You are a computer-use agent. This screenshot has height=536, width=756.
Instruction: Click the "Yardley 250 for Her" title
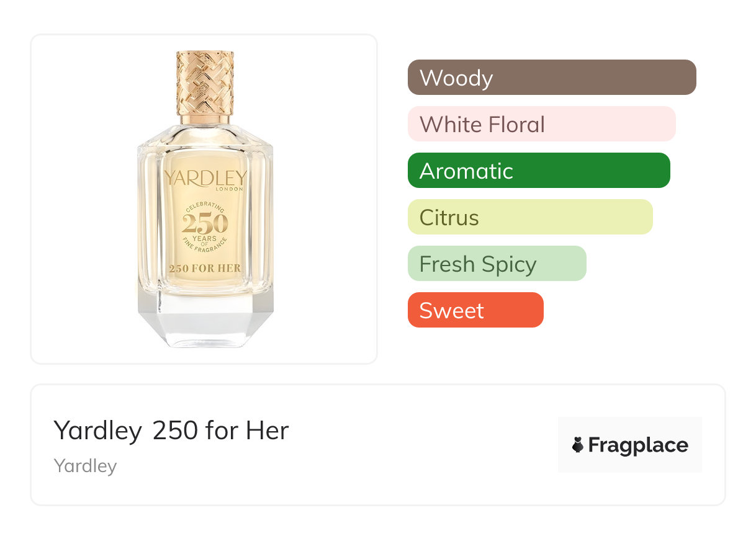click(x=171, y=431)
